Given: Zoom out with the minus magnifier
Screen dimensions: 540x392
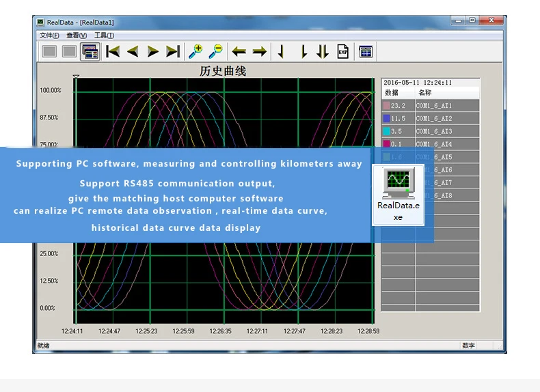Looking at the screenshot, I should coord(216,52).
